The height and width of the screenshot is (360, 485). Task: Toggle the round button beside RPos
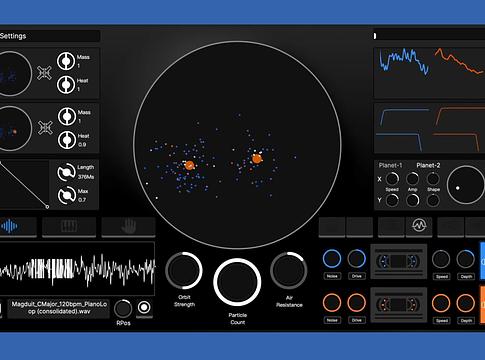tap(144, 307)
